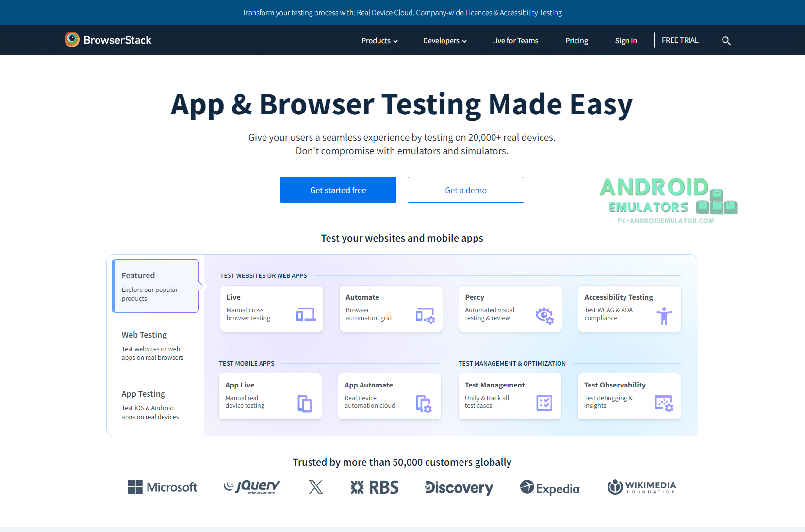This screenshot has height=532, width=805.
Task: Click the BrowserStack logo
Action: point(108,40)
